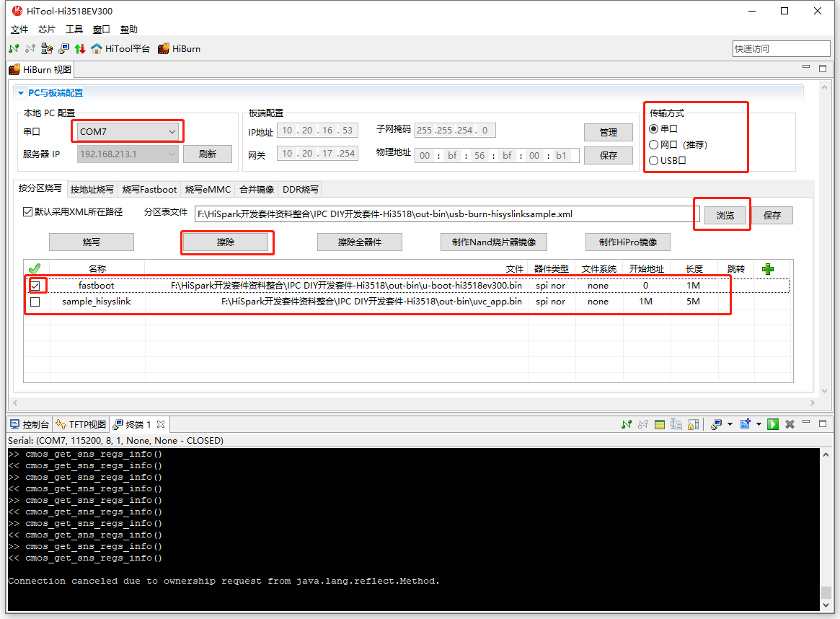Remove the terminal with the grey X icon
The height and width of the screenshot is (619, 840).
pyautogui.click(x=790, y=424)
